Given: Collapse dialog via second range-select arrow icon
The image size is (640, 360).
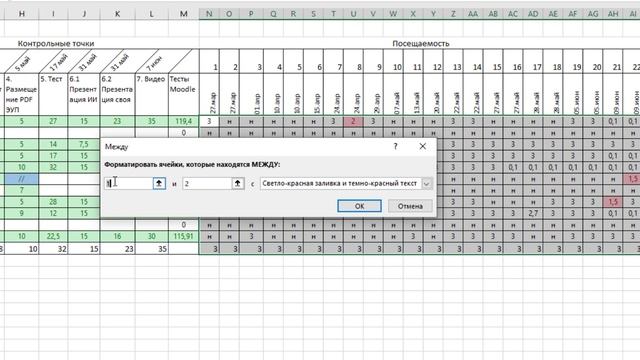Looking at the screenshot, I should pyautogui.click(x=238, y=183).
